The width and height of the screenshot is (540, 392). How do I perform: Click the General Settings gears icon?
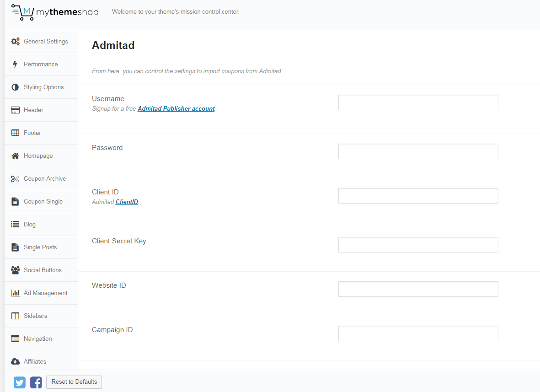[15, 42]
